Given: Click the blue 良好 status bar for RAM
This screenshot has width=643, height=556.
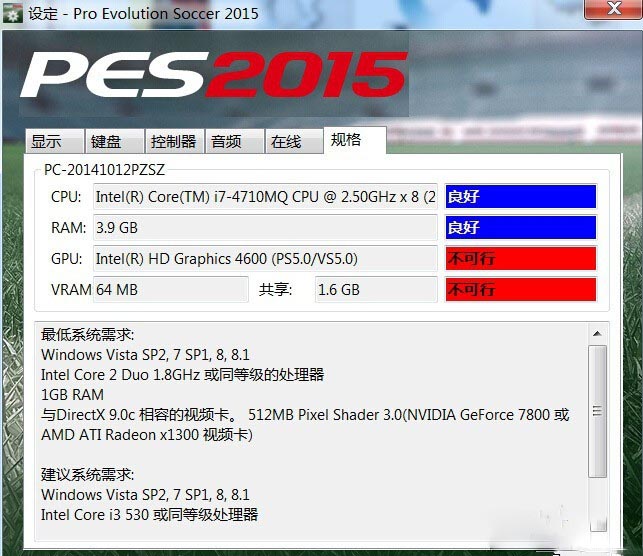Looking at the screenshot, I should click(x=521, y=228).
